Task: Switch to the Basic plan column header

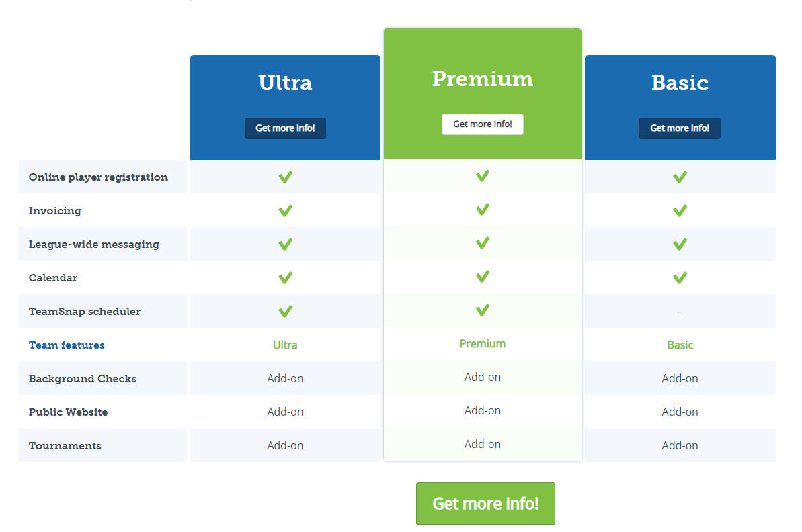Action: pyautogui.click(x=680, y=83)
